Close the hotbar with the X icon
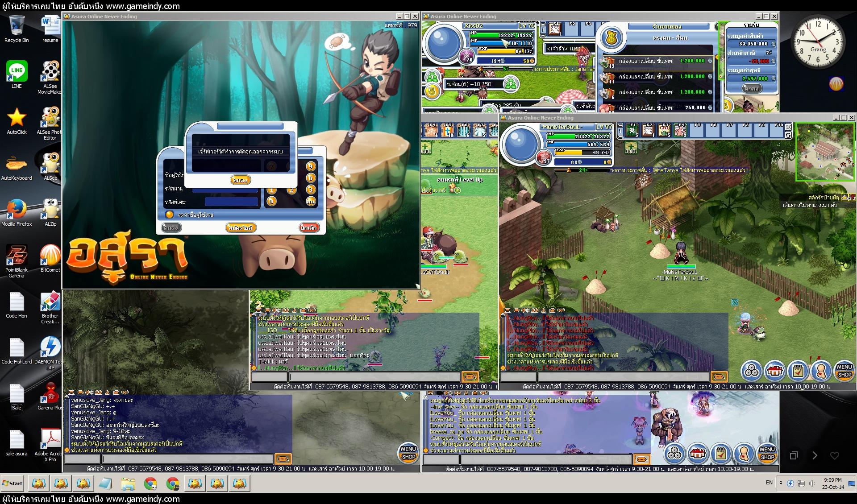 [x=788, y=127]
